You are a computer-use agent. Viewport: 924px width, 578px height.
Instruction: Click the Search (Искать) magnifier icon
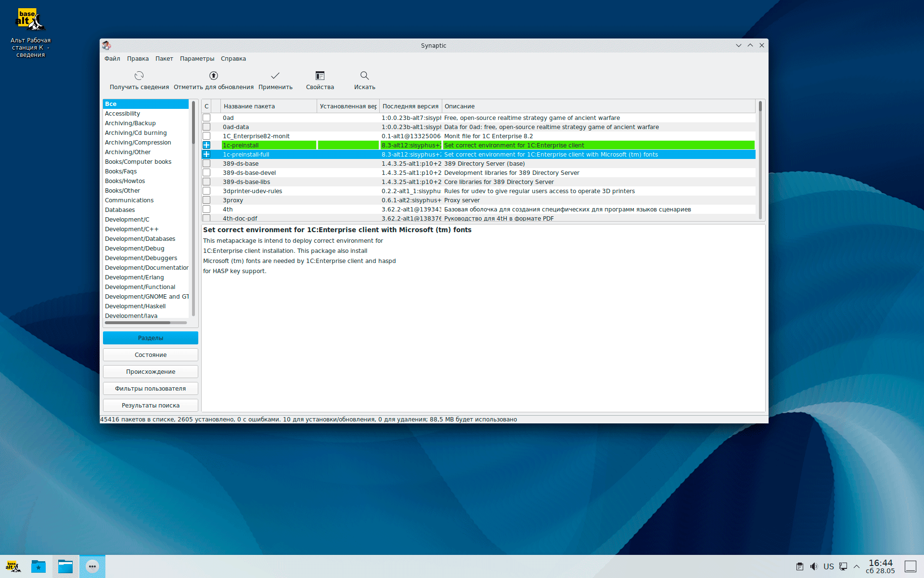(364, 76)
